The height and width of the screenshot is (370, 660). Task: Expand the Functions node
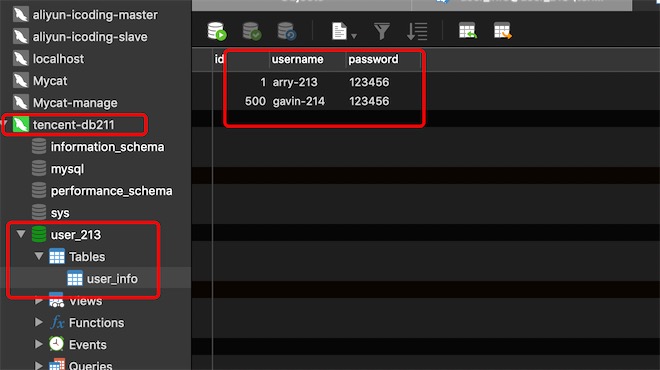click(x=38, y=322)
